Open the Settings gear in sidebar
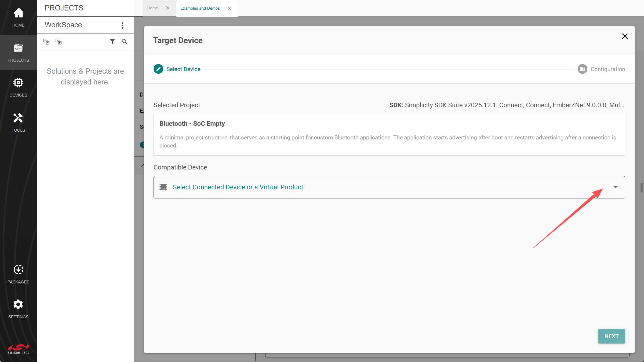 pyautogui.click(x=18, y=309)
